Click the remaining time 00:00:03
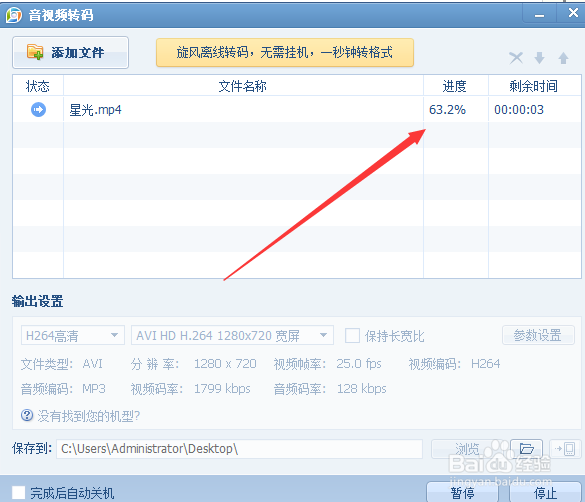 coord(519,110)
